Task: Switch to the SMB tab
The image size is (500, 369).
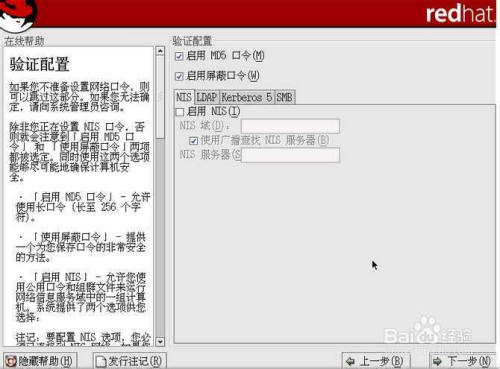Action: coord(284,98)
